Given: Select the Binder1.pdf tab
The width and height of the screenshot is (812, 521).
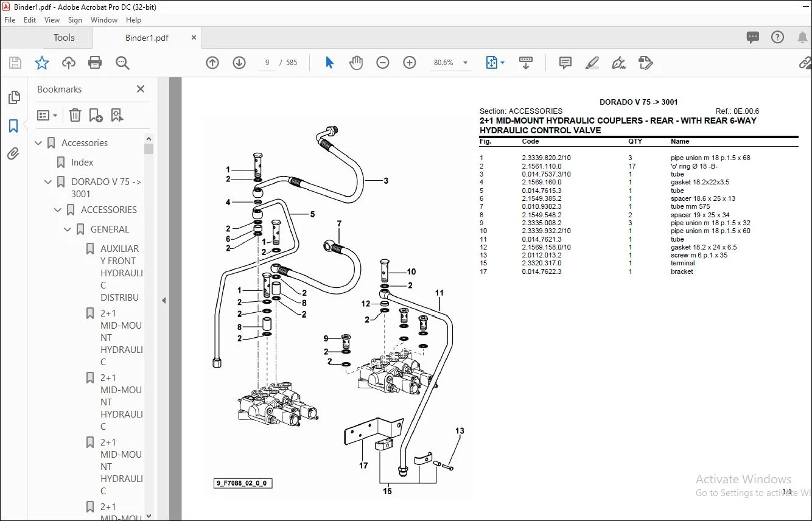Looking at the screenshot, I should [147, 38].
